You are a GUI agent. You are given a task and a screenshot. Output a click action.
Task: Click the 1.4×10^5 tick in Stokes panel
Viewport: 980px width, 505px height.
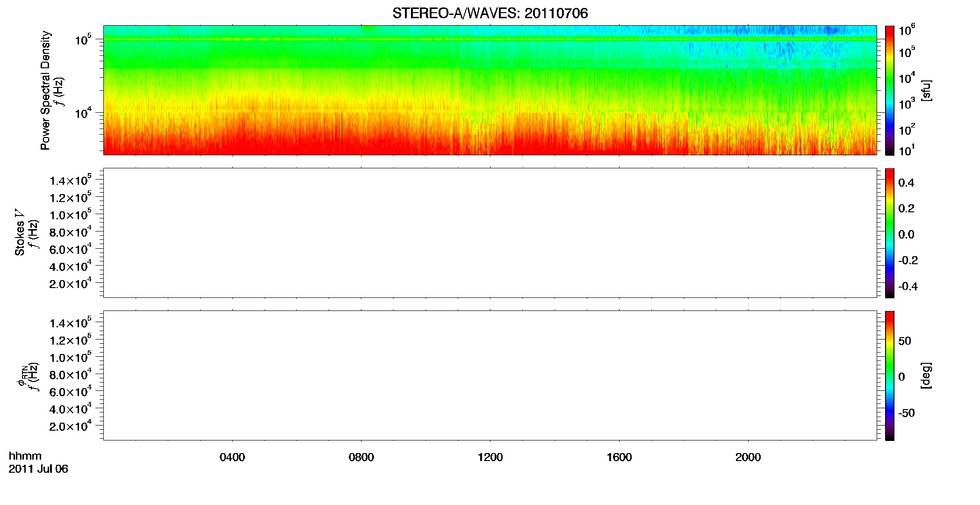click(70, 180)
